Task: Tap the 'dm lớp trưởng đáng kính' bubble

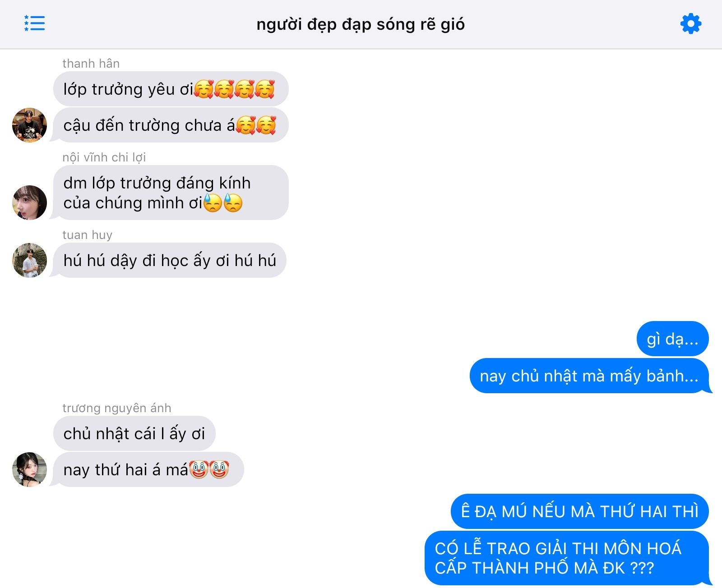Action: tap(171, 193)
